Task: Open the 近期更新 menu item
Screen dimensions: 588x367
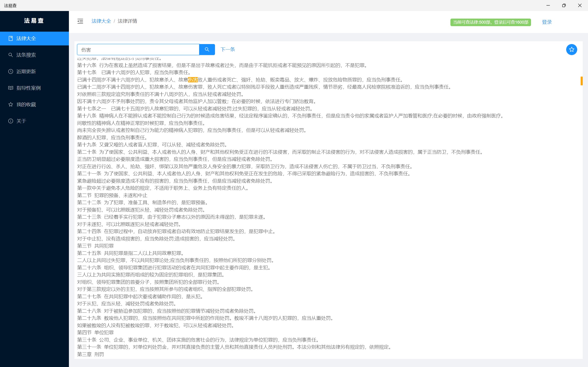Action: point(26,71)
